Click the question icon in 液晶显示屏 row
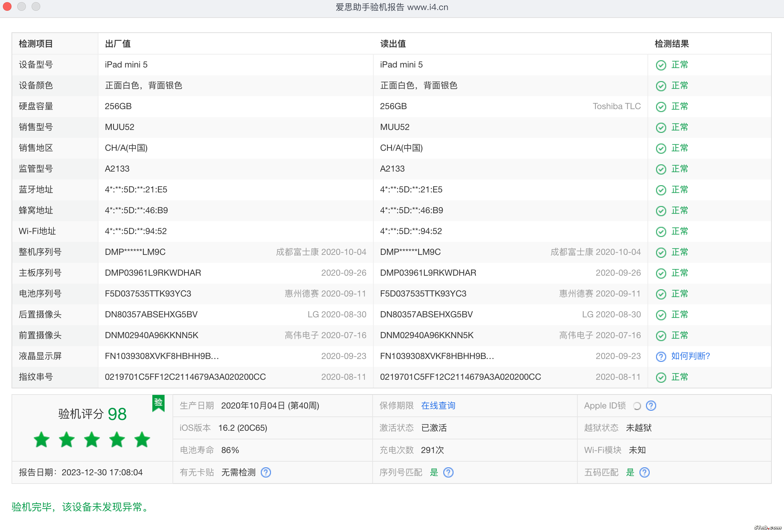The width and height of the screenshot is (784, 532). 661,356
